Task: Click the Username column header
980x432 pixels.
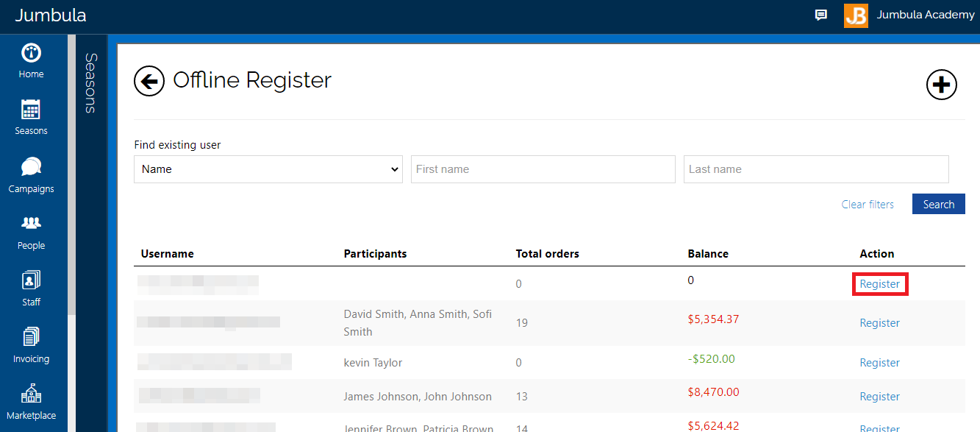Action: point(168,254)
